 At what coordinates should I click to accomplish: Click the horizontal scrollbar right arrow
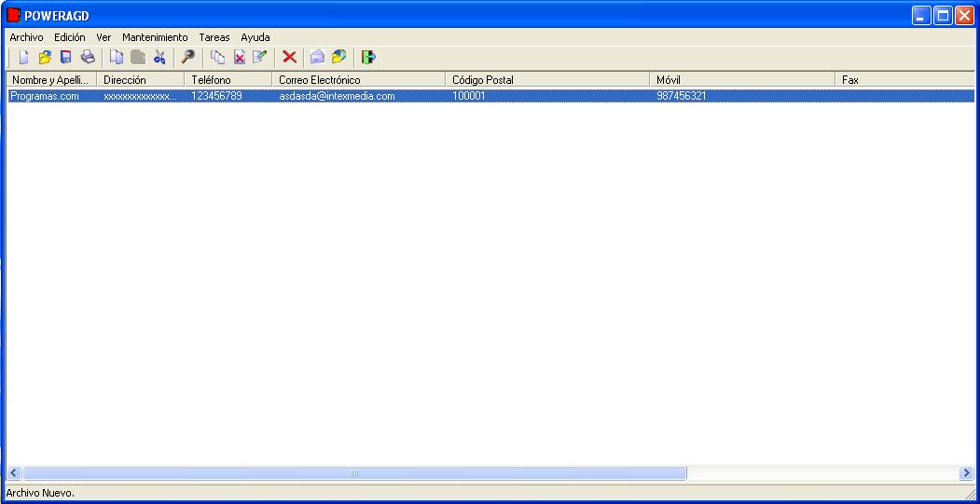966,473
